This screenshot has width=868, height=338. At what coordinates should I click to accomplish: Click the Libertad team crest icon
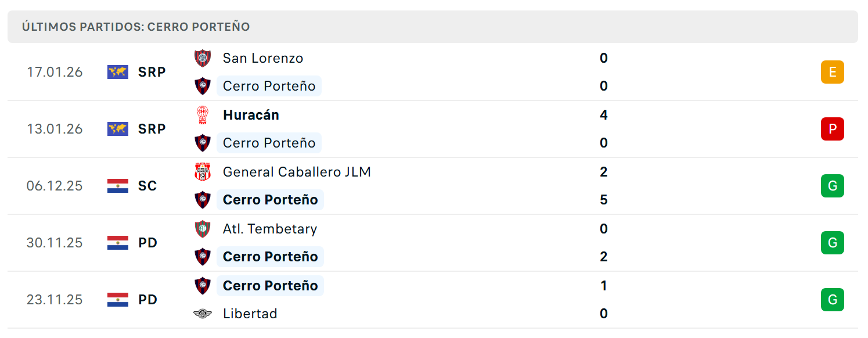[x=203, y=314]
